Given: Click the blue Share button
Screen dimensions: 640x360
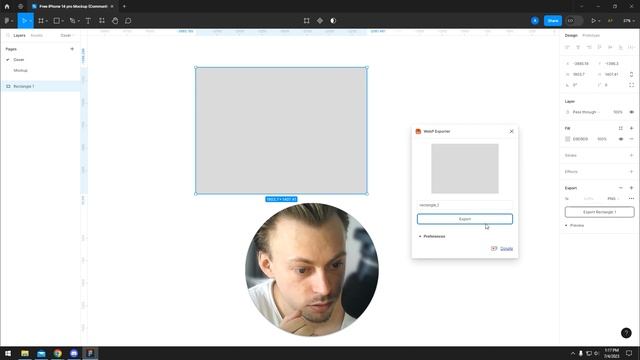Looking at the screenshot, I should tap(553, 20).
